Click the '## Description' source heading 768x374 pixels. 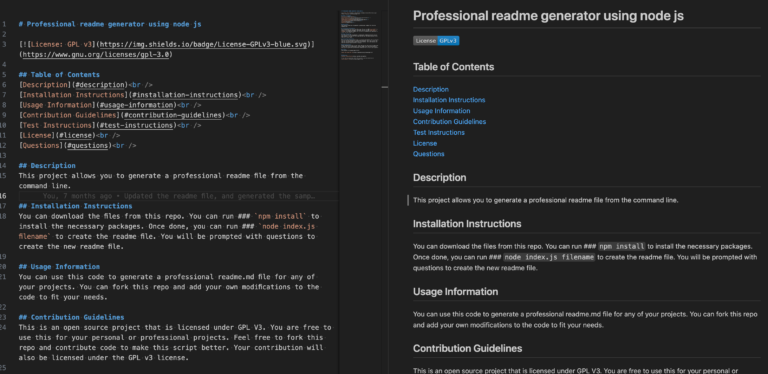tap(47, 165)
